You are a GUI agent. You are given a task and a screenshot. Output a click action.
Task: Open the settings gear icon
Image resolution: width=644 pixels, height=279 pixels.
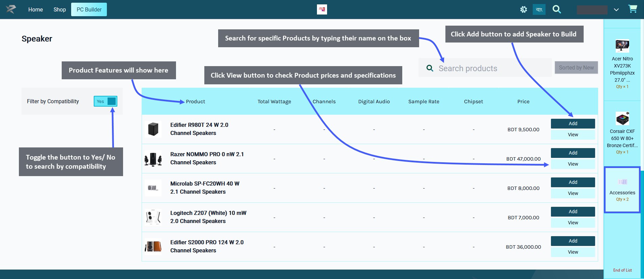click(x=523, y=9)
